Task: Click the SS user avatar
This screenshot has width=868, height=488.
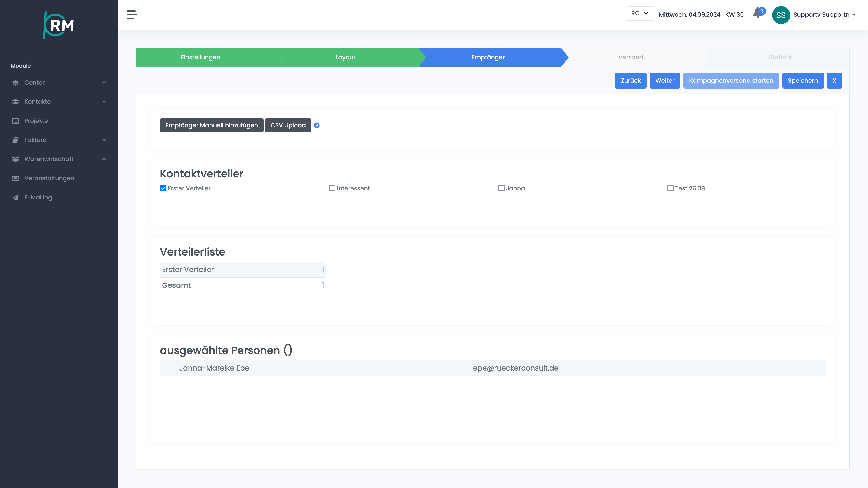Action: click(x=781, y=15)
